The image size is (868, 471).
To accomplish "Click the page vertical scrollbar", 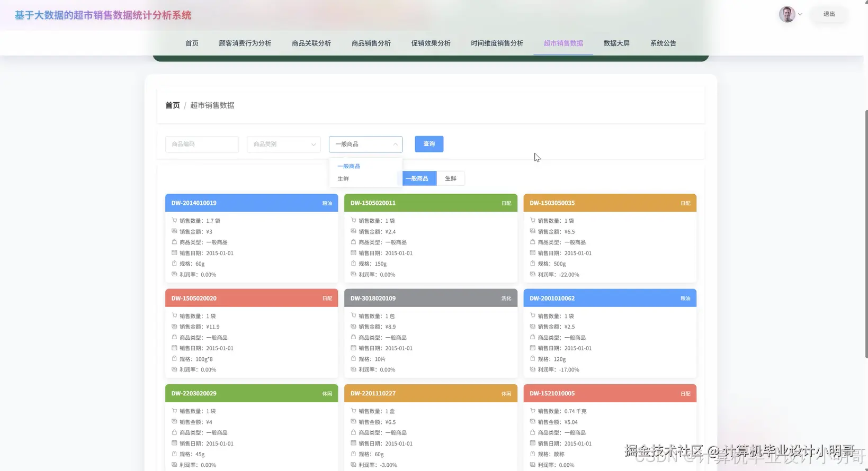I will click(866, 234).
